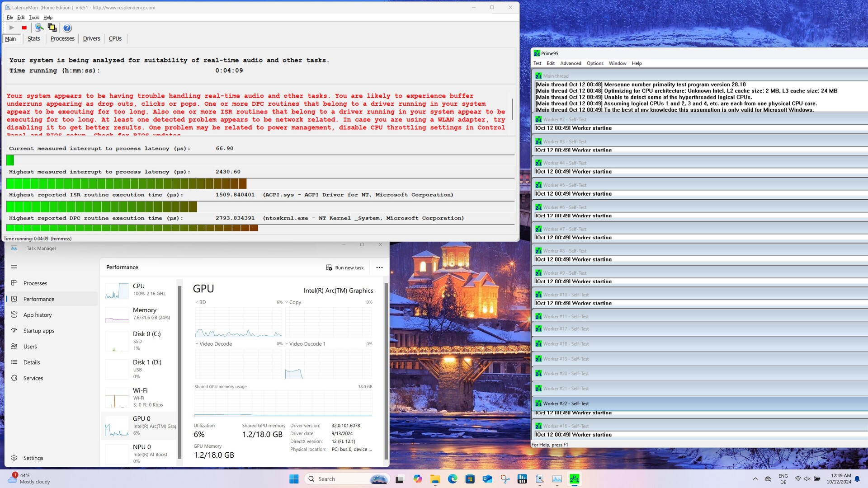Click the three-dot more options button in Task Manager

click(379, 267)
